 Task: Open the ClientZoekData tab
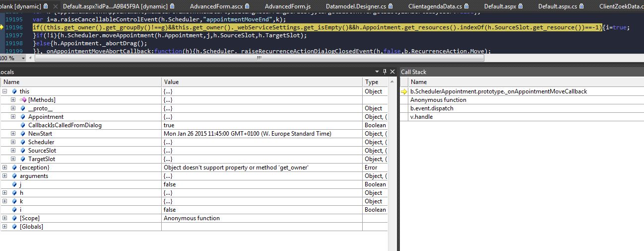[621, 6]
